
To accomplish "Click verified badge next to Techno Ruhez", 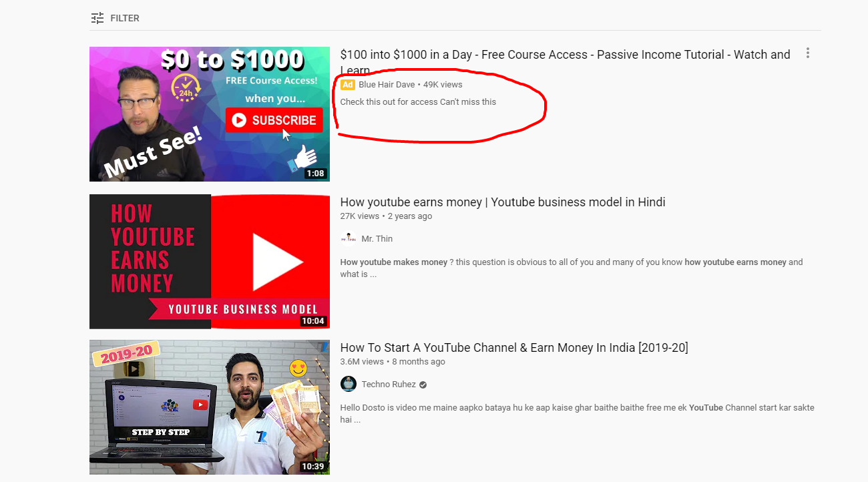I will 423,385.
